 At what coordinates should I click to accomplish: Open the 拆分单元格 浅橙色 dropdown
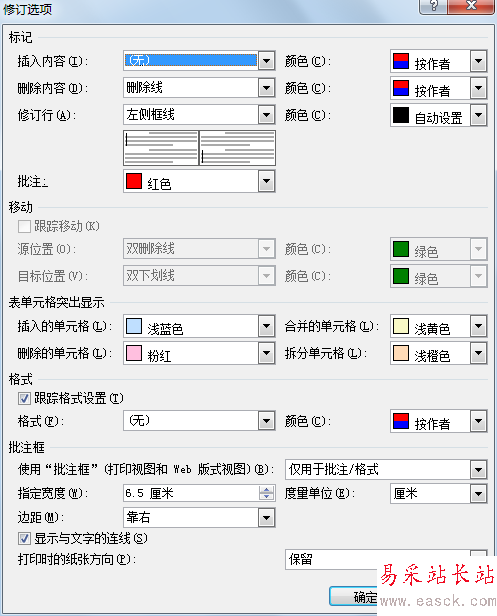pyautogui.click(x=478, y=353)
